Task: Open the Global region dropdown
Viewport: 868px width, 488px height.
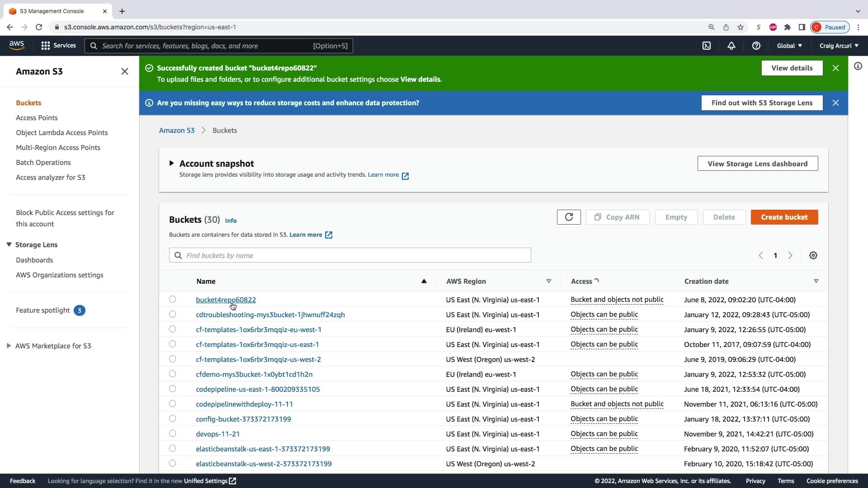Action: (x=789, y=46)
